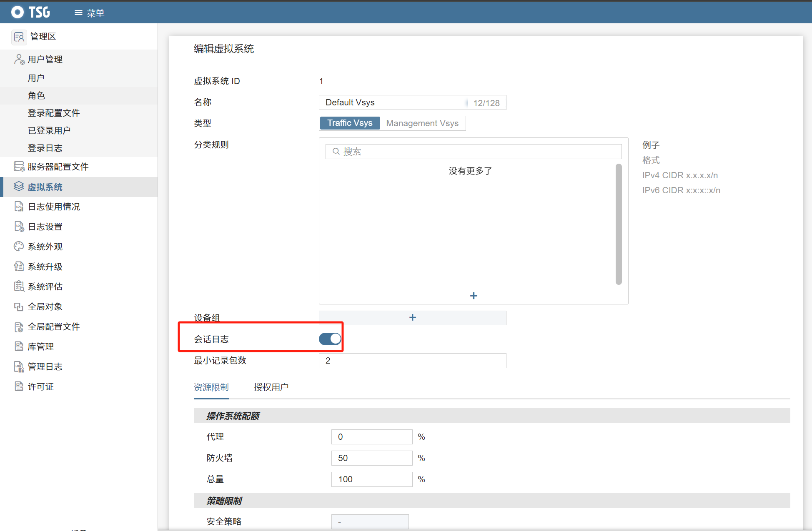Screen dimensions: 812x531
Task: Select Traffic Vsys type
Action: (350, 123)
